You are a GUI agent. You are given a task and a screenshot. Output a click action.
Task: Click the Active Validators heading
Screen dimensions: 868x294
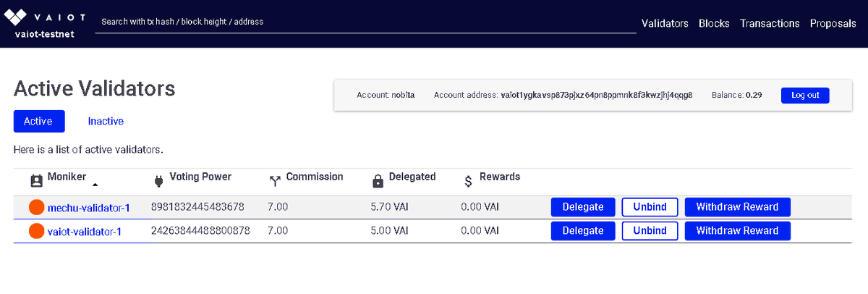pos(94,89)
